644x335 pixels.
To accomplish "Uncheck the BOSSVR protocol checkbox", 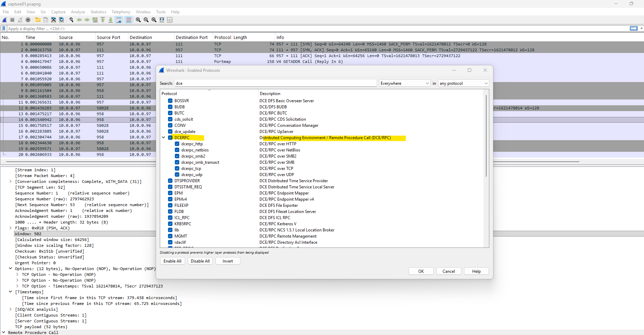I will (x=170, y=101).
